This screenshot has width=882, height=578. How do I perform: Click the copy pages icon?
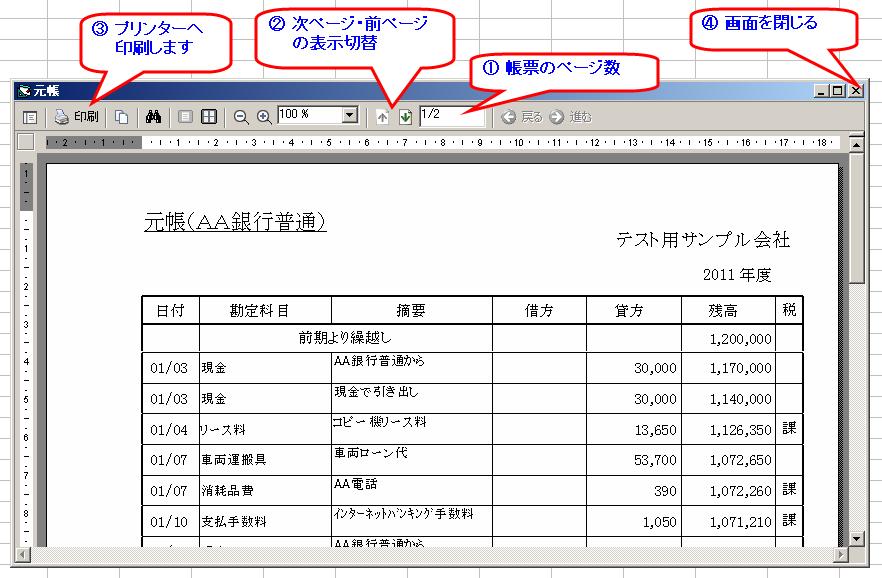[x=121, y=117]
